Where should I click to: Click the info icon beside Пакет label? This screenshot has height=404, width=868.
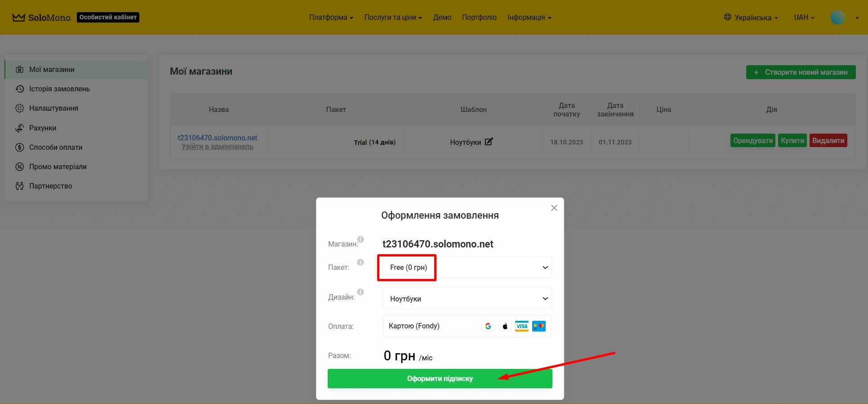click(x=361, y=262)
